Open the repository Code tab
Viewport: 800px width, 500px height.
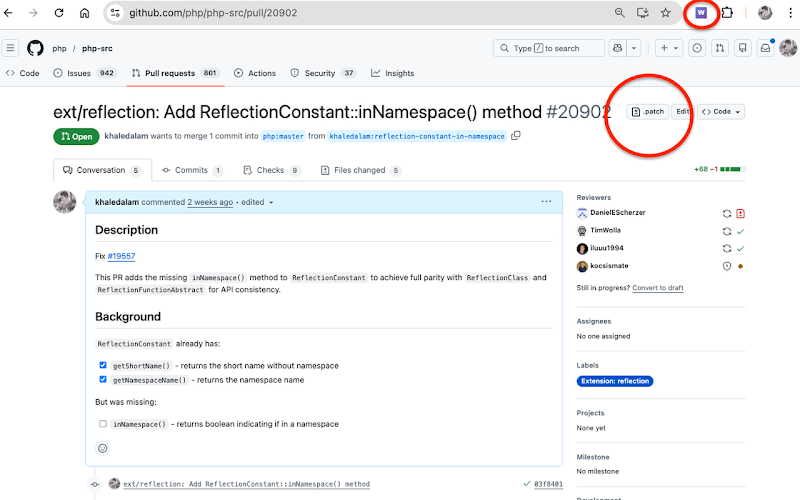tap(22, 73)
